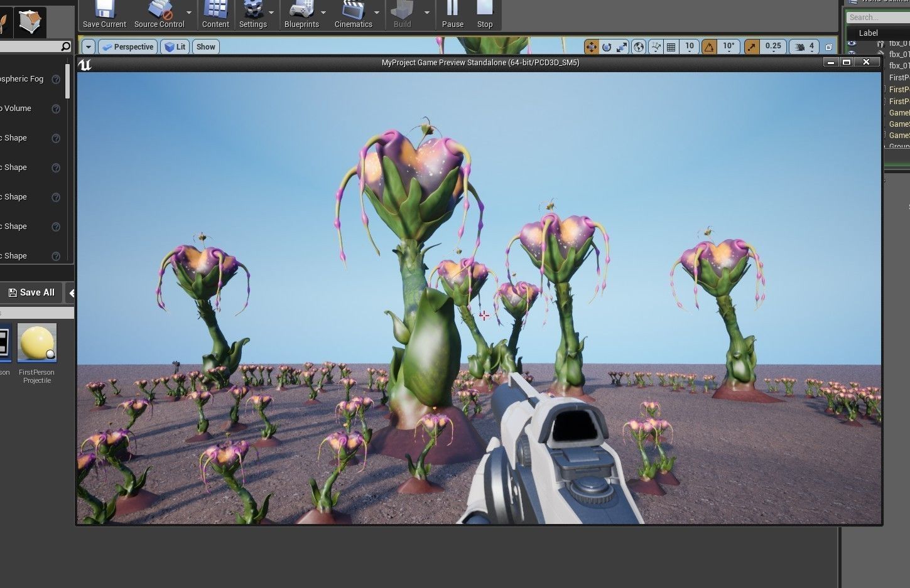
Task: Open the surface snapping options
Action: (656, 47)
